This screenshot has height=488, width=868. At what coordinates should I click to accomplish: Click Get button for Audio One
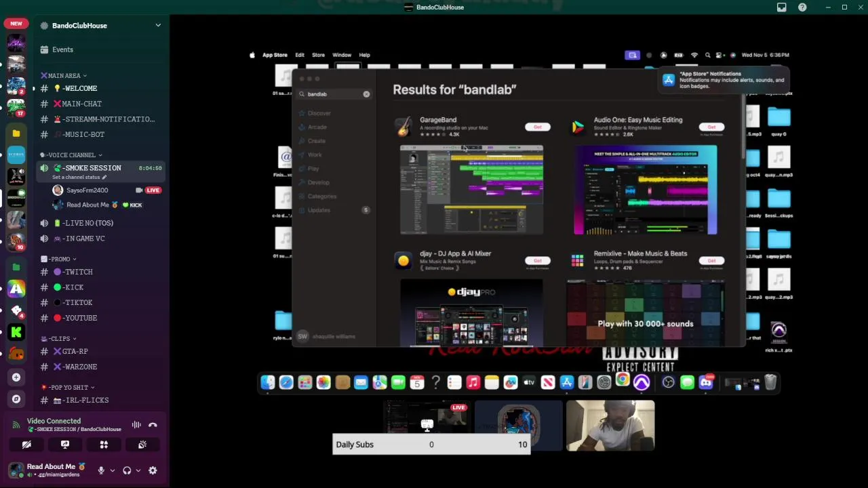[x=711, y=127]
